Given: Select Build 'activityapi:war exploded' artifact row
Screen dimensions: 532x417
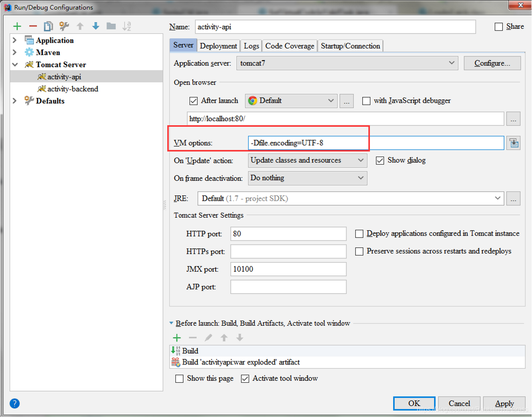Looking at the screenshot, I should [x=347, y=362].
